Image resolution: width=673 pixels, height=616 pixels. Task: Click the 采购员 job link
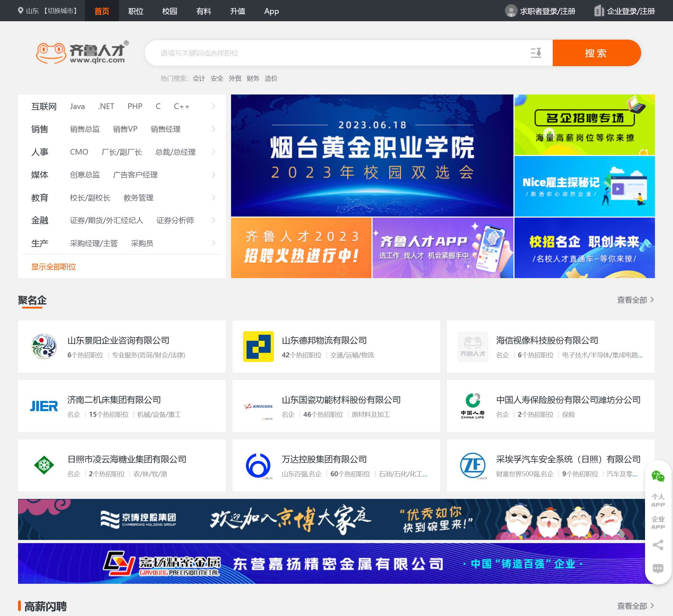142,243
